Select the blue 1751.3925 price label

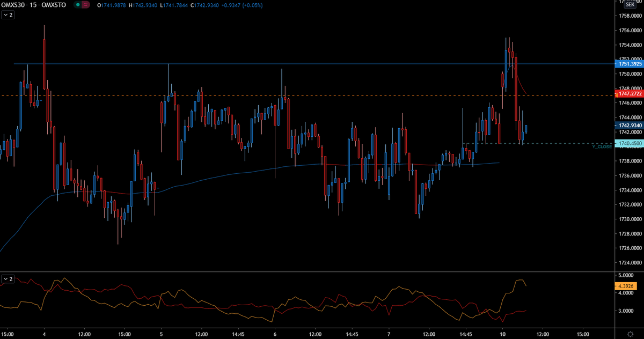point(630,64)
